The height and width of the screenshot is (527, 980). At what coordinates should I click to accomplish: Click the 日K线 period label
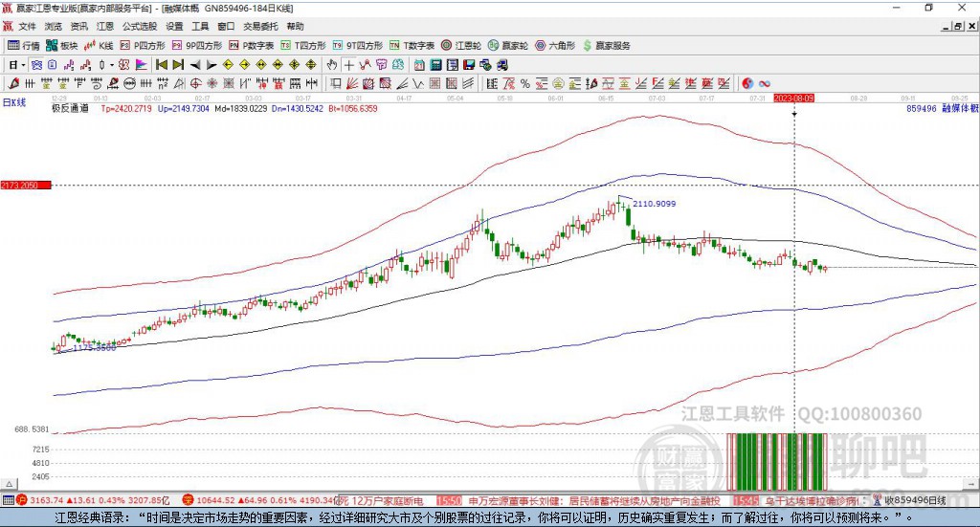point(14,102)
